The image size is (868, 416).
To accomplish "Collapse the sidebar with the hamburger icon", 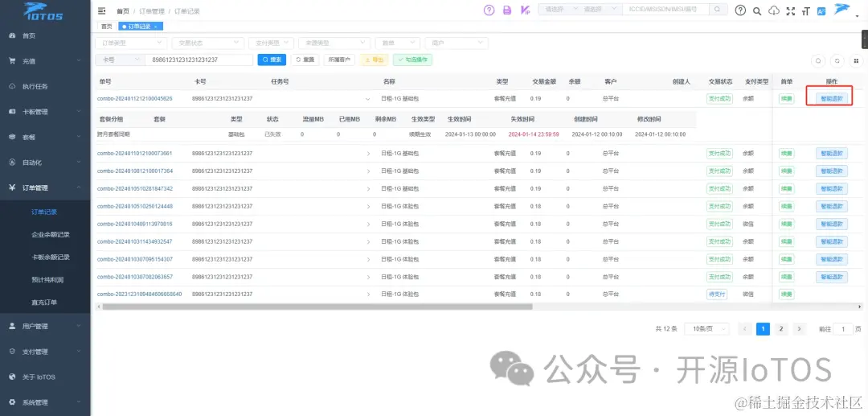I will pos(101,10).
